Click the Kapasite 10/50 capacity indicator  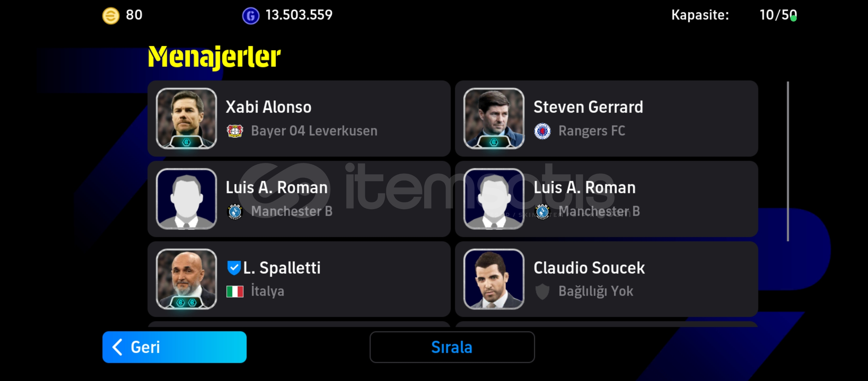[x=734, y=15]
